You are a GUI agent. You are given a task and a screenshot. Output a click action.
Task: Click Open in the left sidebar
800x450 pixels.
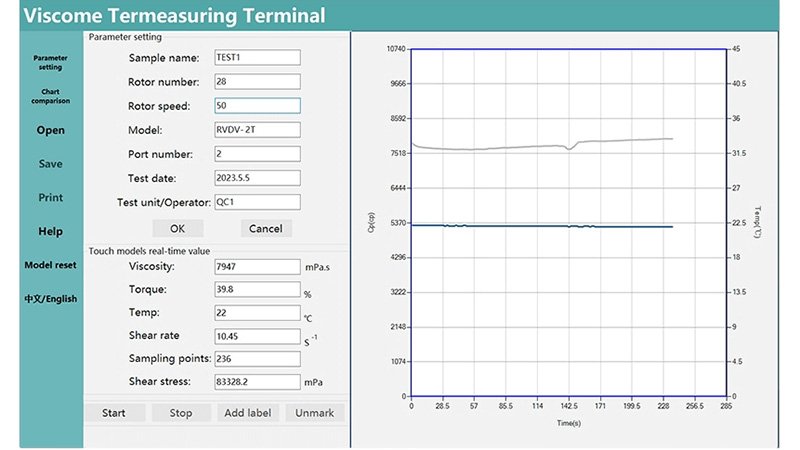pos(50,130)
